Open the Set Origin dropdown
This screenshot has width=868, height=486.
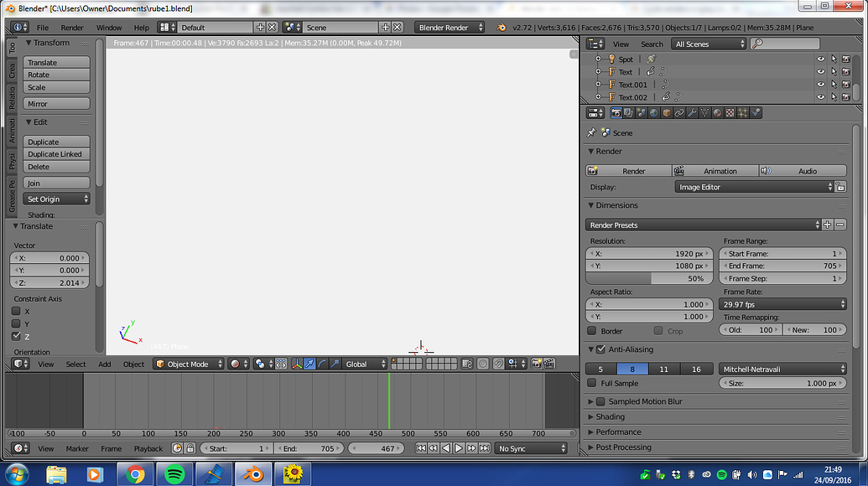[x=56, y=199]
